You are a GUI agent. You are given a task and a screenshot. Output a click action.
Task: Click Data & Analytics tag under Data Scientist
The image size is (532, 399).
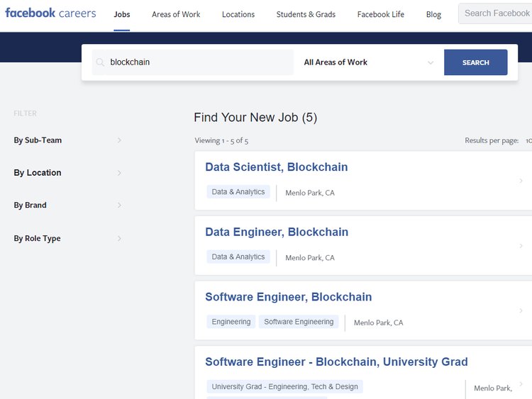238,192
